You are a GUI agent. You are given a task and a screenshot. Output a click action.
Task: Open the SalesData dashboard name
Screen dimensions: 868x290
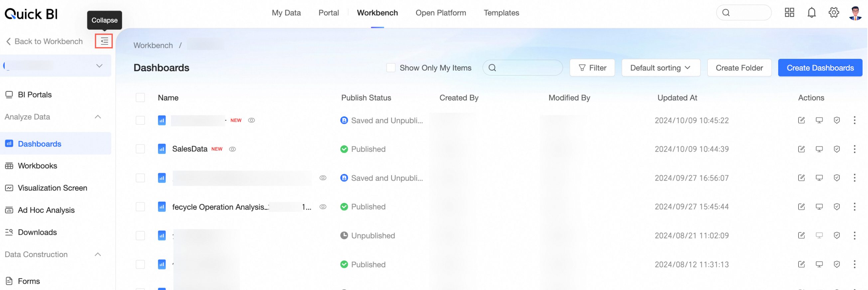[x=190, y=149]
